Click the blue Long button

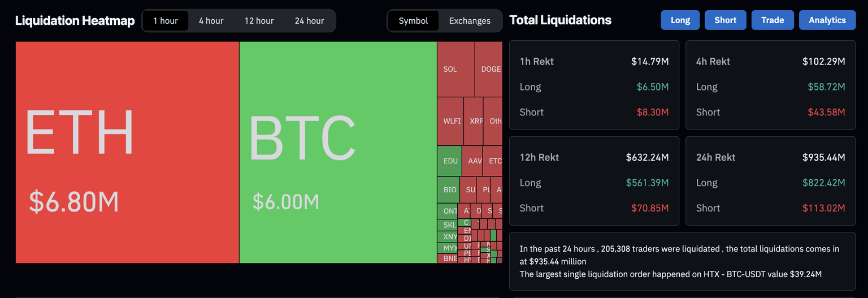point(680,20)
